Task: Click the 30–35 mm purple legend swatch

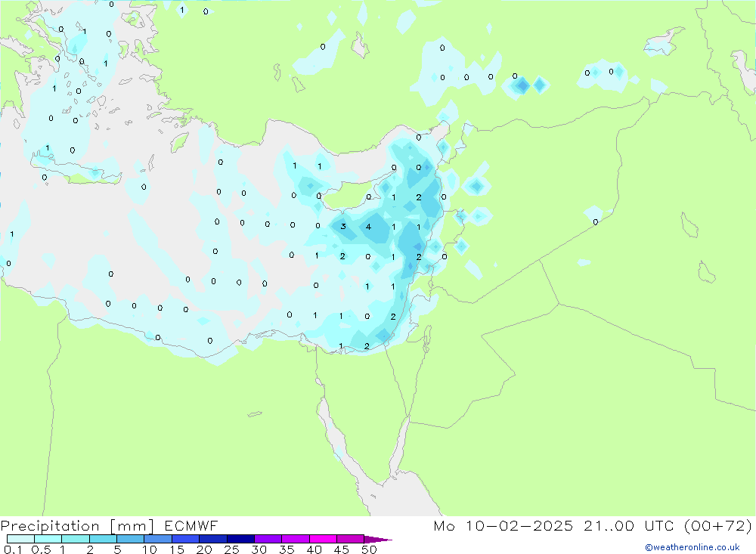Action: tap(268, 539)
